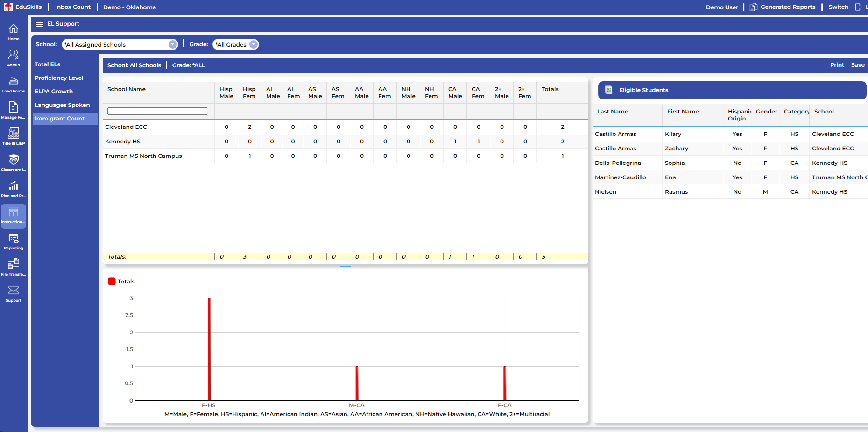Click CA Male value 1 for Kennedy HS
This screenshot has height=432, width=868.
pyautogui.click(x=455, y=142)
